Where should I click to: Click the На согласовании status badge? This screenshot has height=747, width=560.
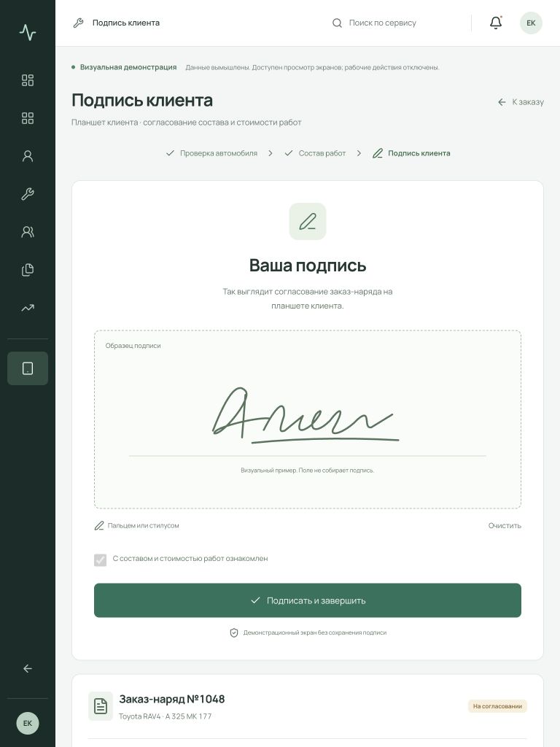pos(497,706)
